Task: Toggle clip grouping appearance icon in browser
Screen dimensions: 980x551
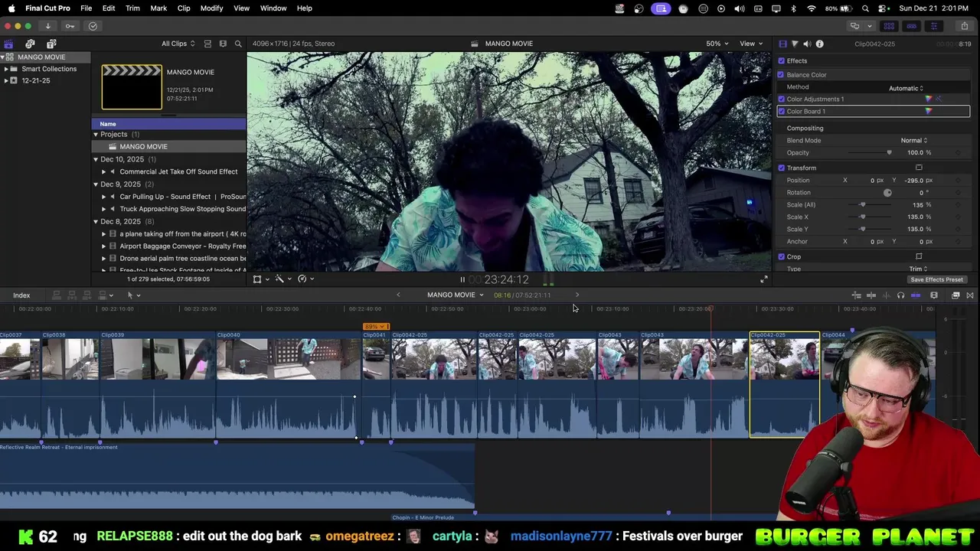Action: click(x=207, y=44)
